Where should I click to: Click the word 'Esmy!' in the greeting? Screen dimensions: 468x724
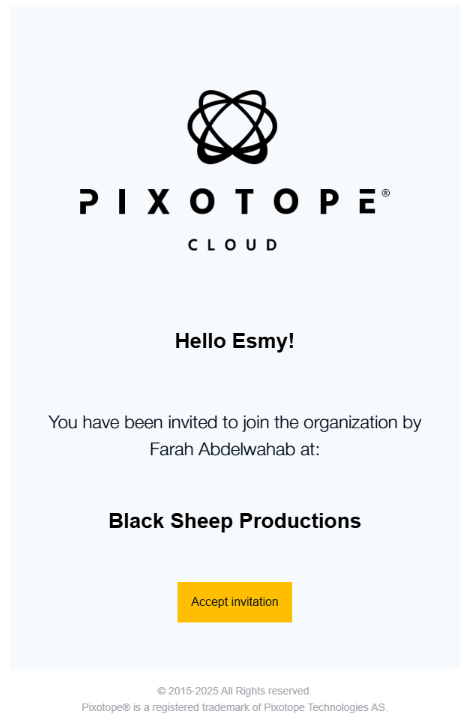[263, 342]
